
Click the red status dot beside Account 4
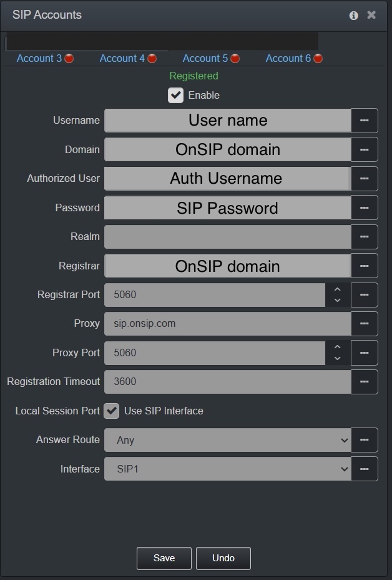(152, 59)
